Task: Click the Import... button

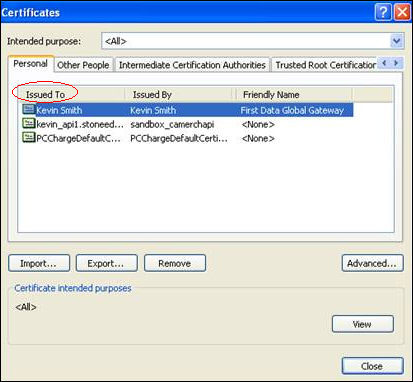Action: [39, 263]
